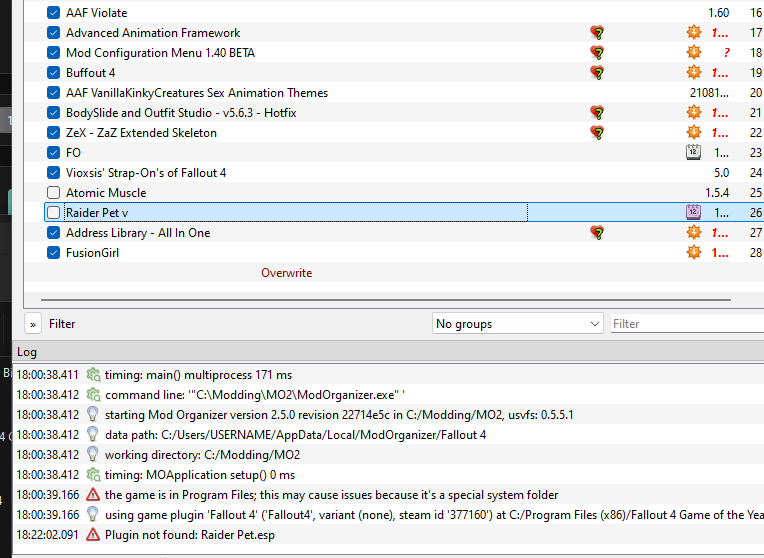Uncheck the AAF Violate mod

point(54,13)
